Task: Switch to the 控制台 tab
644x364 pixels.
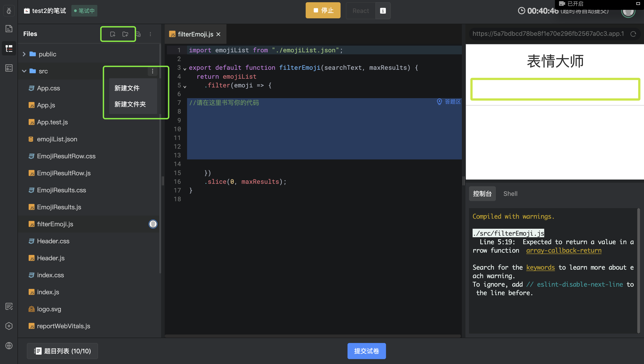Action: [482, 193]
